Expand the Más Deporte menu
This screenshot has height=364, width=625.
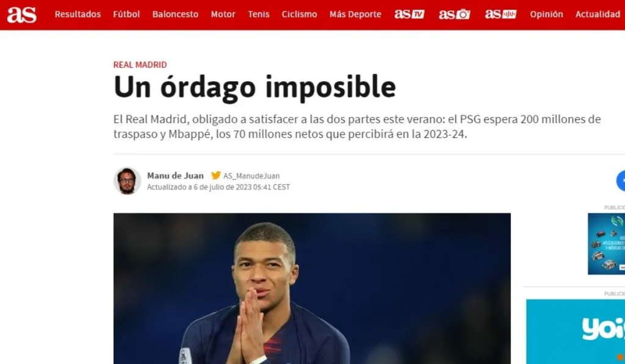coord(356,15)
